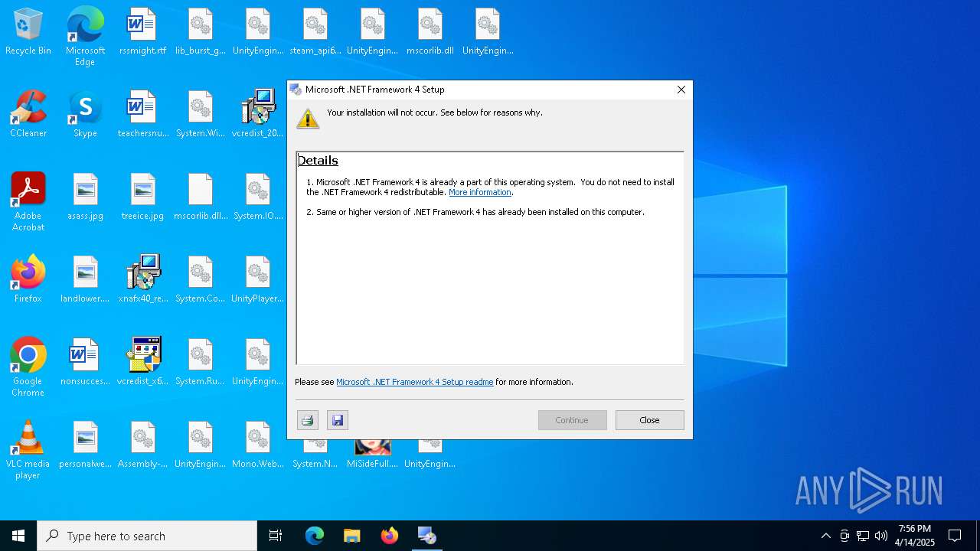Image resolution: width=980 pixels, height=551 pixels.
Task: Select System.Wi... desktop file
Action: coord(201,114)
